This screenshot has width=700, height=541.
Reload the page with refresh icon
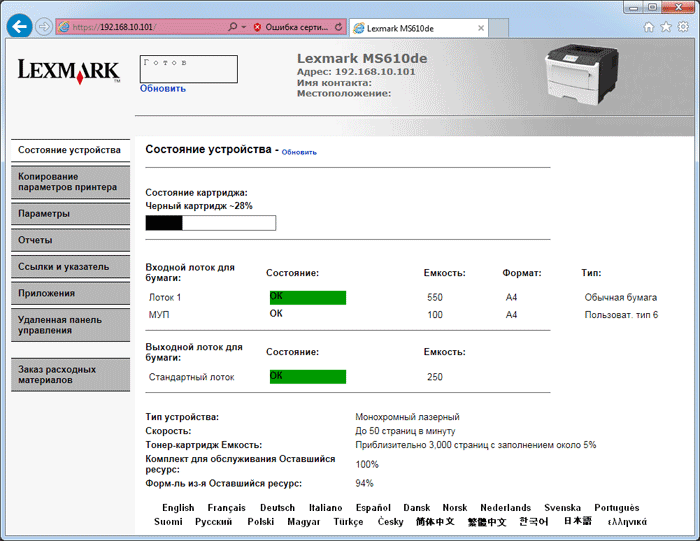338,27
